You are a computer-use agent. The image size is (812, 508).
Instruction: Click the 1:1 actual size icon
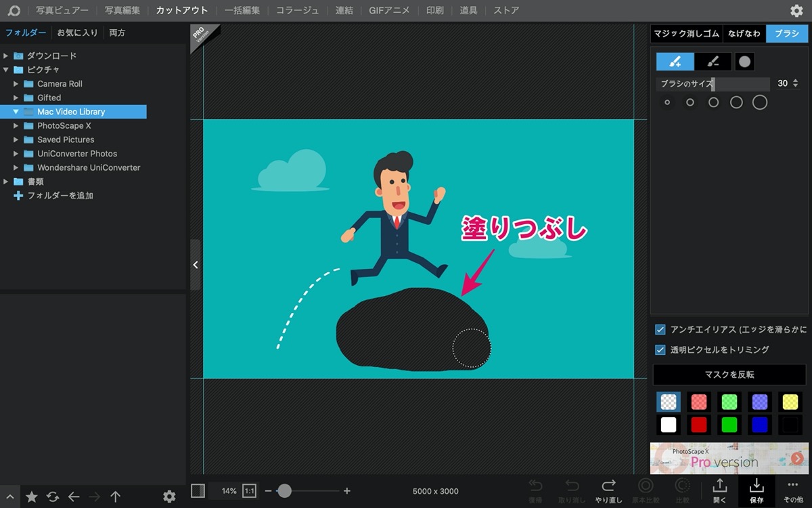pos(249,490)
